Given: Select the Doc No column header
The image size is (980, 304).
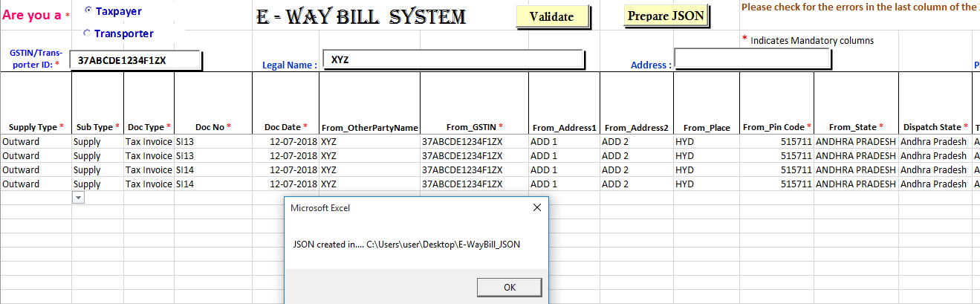Looking at the screenshot, I should point(213,127).
